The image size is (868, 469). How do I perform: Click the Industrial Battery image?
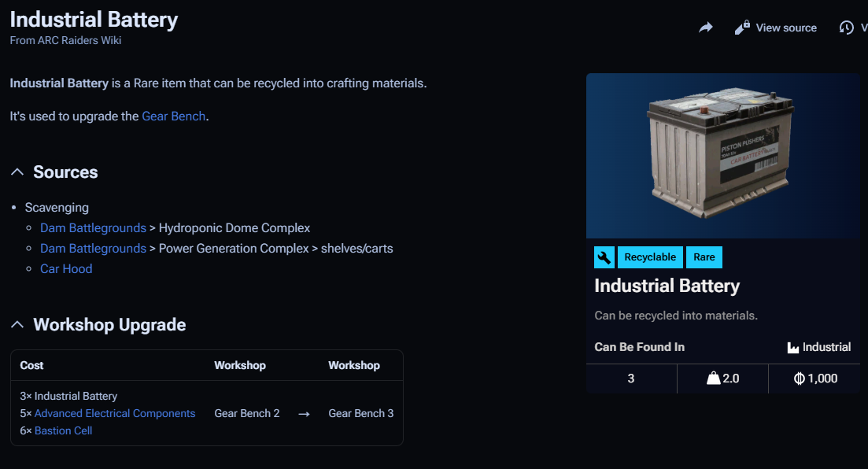[x=722, y=156]
